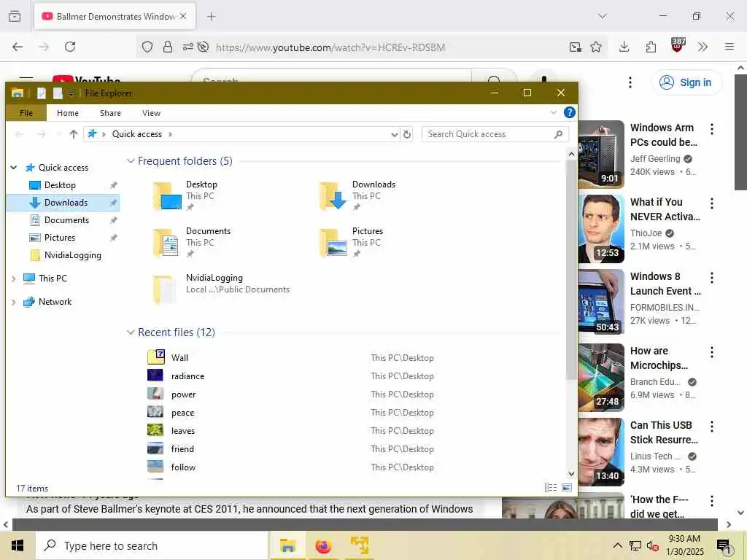
Task: Collapse the Frequent folders group
Action: (x=131, y=161)
